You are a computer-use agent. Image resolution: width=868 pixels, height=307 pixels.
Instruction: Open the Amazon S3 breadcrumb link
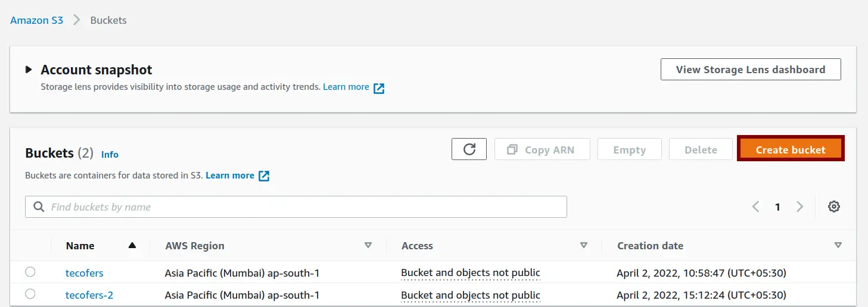pyautogui.click(x=37, y=20)
